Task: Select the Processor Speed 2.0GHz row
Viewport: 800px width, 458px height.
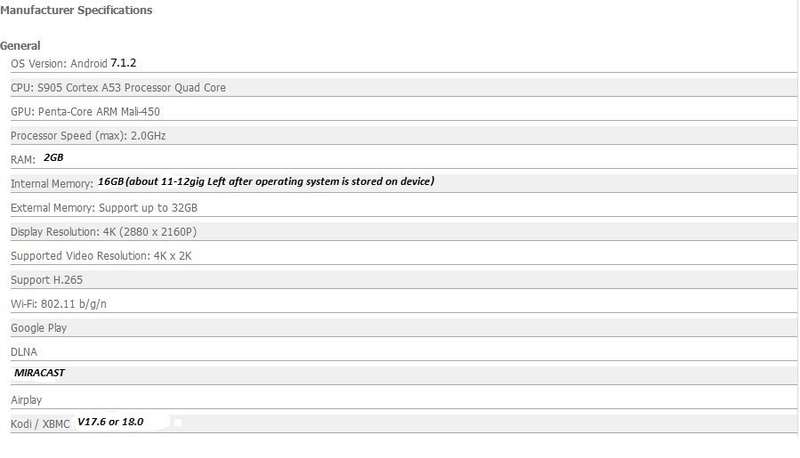Action: 404,136
